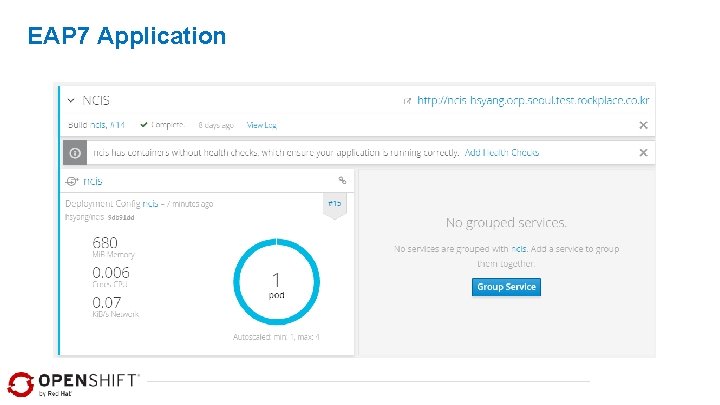
Task: Click the View Log link
Action: [x=261, y=124]
